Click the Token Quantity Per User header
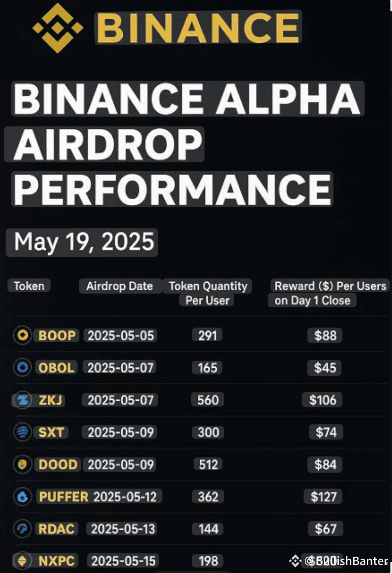392x573 pixels. click(208, 293)
